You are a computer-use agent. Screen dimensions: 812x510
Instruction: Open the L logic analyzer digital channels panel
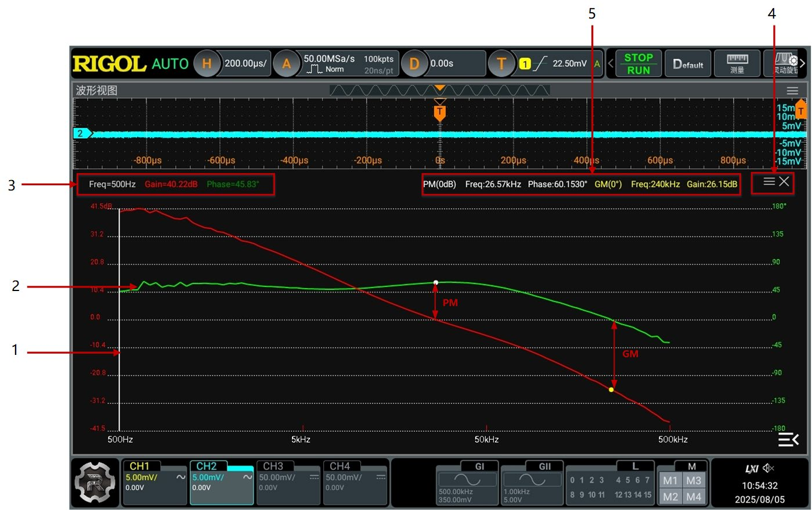[610, 483]
